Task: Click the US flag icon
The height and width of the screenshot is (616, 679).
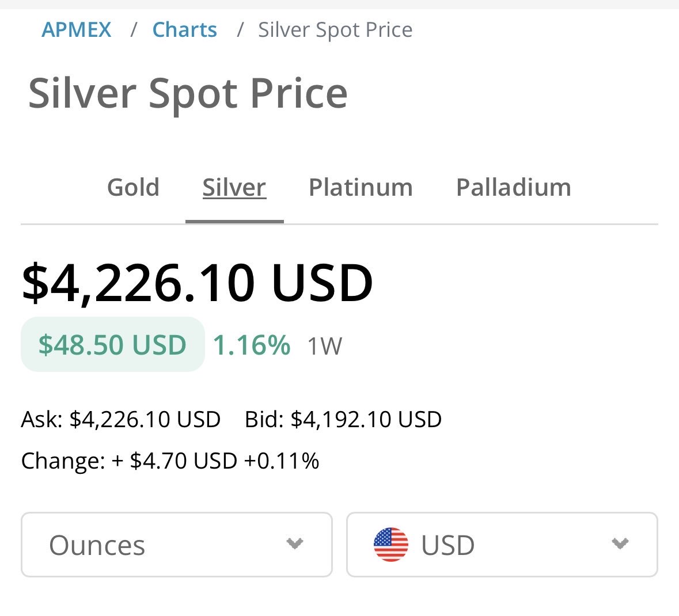Action: 391,545
